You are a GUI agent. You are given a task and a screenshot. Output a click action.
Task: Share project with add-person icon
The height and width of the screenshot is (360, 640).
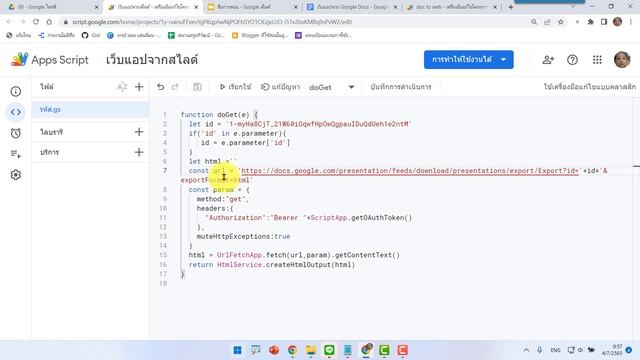pos(548,60)
